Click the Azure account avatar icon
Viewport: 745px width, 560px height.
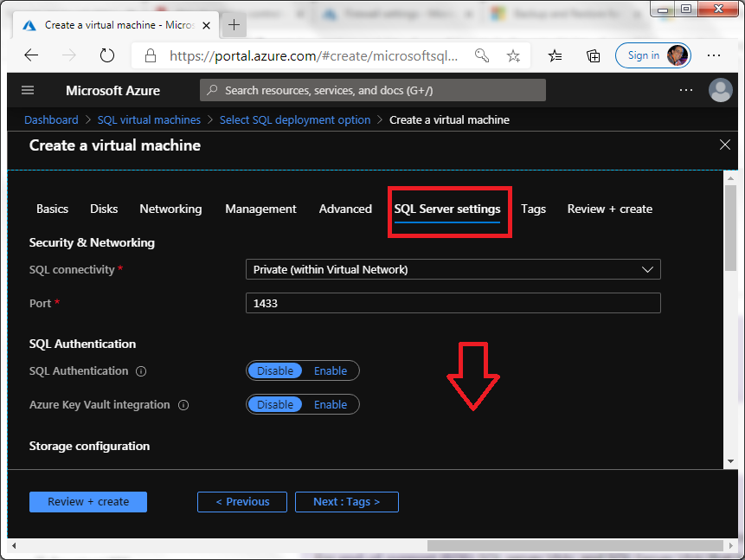tap(720, 90)
